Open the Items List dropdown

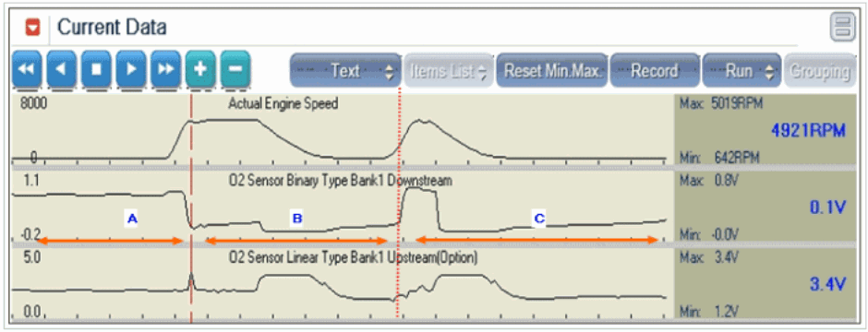pos(448,71)
